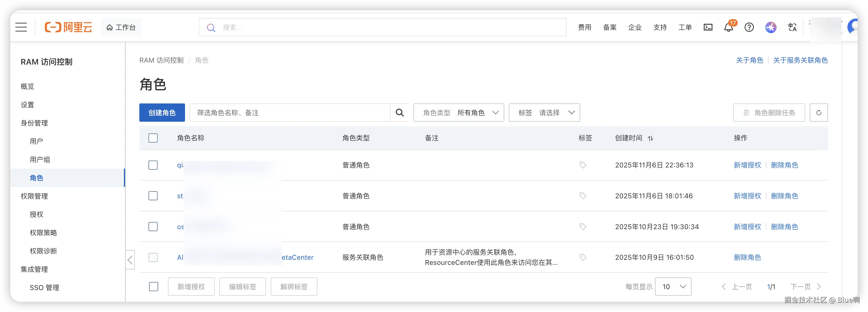Open the 角色类型 所有角色 dropdown
Image resolution: width=868 pixels, height=312 pixels.
[459, 113]
